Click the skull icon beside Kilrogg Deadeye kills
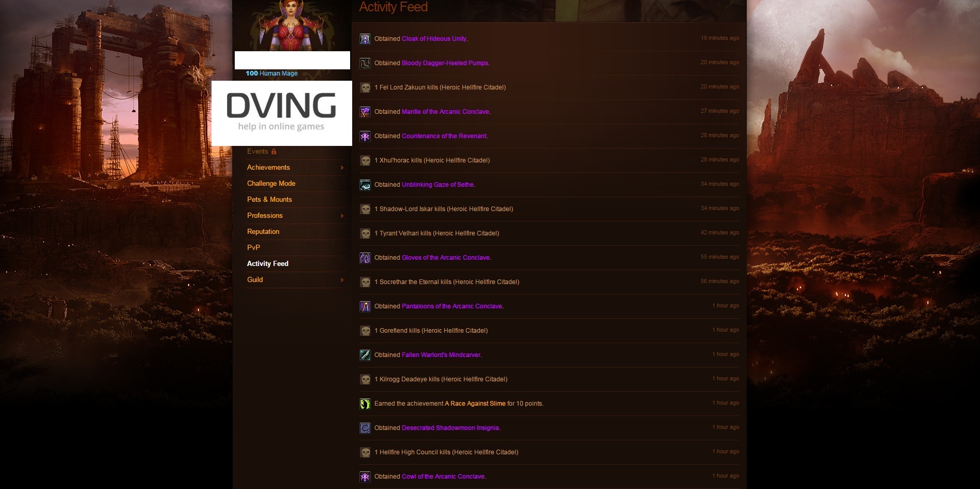The image size is (980, 489). (365, 379)
